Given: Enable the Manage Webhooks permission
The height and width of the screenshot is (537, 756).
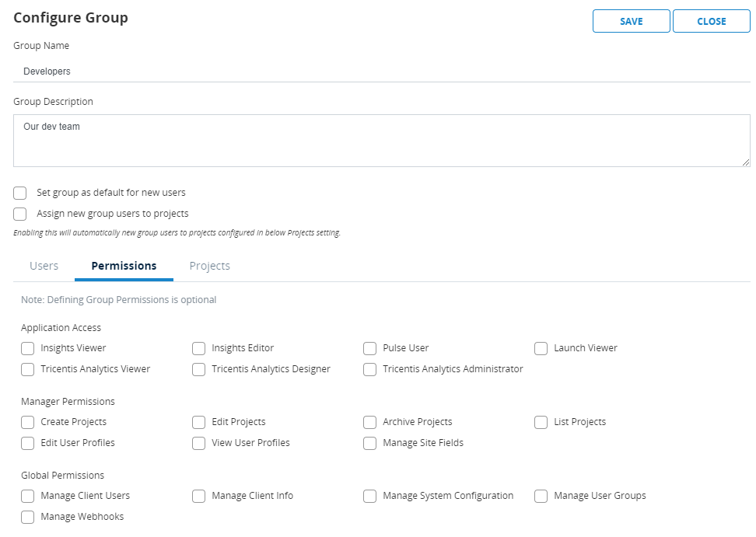Looking at the screenshot, I should (x=28, y=517).
